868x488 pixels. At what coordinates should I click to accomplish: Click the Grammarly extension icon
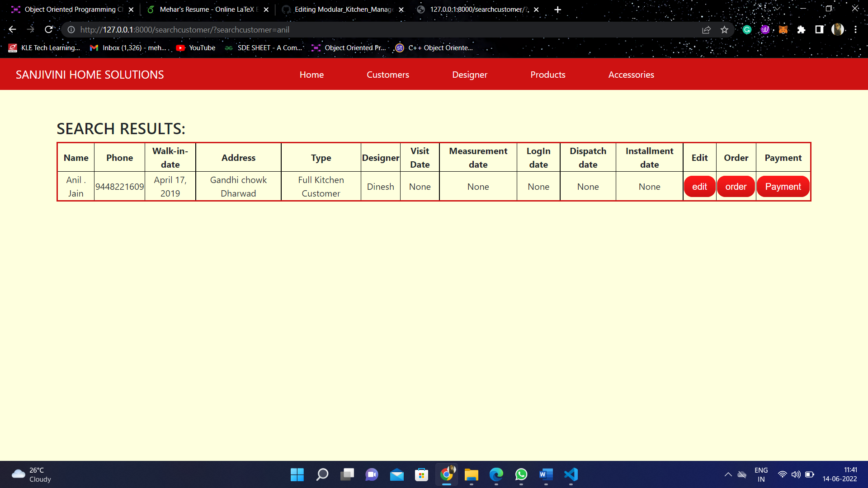[x=747, y=29]
